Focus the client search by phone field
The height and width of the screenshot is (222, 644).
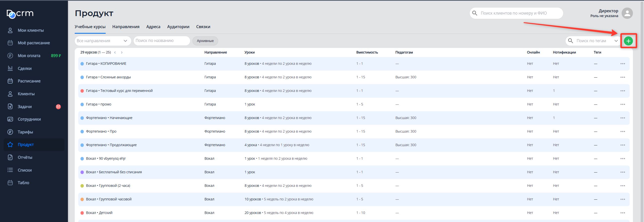pyautogui.click(x=516, y=13)
